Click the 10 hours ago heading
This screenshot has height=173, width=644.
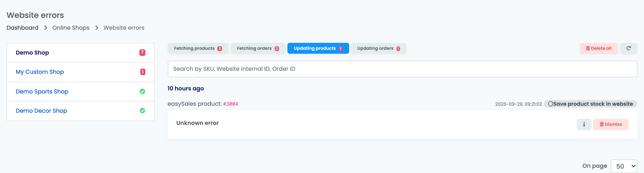186,88
